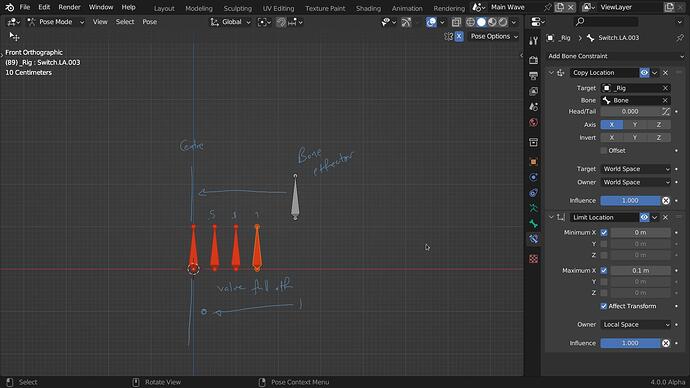Open the Scene properties tab
Image resolution: width=690 pixels, height=388 pixels.
533,107
